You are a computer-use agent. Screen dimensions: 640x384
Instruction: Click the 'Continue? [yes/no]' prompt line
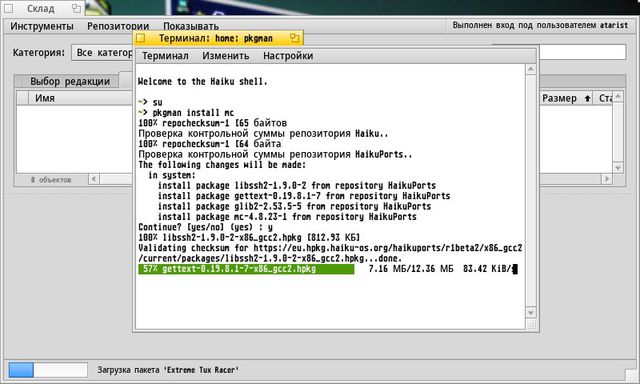point(205,227)
